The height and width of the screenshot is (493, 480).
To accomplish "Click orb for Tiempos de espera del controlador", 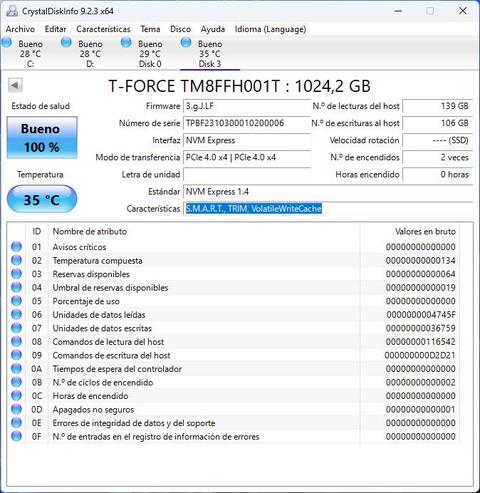I will click(x=16, y=369).
